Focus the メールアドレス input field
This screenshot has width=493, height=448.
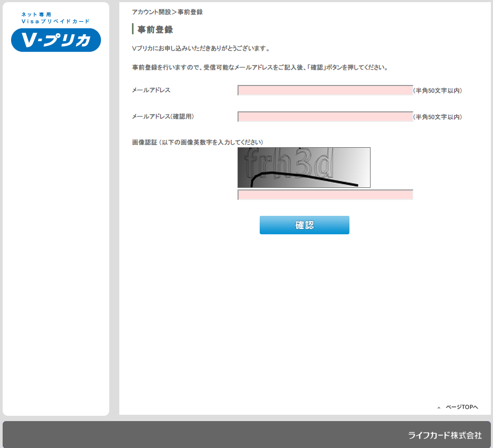click(325, 90)
